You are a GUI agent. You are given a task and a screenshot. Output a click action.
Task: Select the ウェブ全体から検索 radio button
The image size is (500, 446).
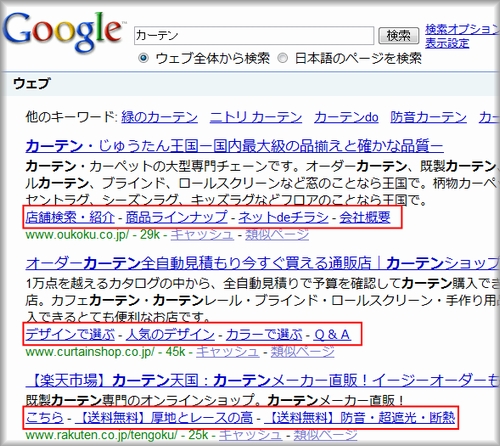click(143, 58)
